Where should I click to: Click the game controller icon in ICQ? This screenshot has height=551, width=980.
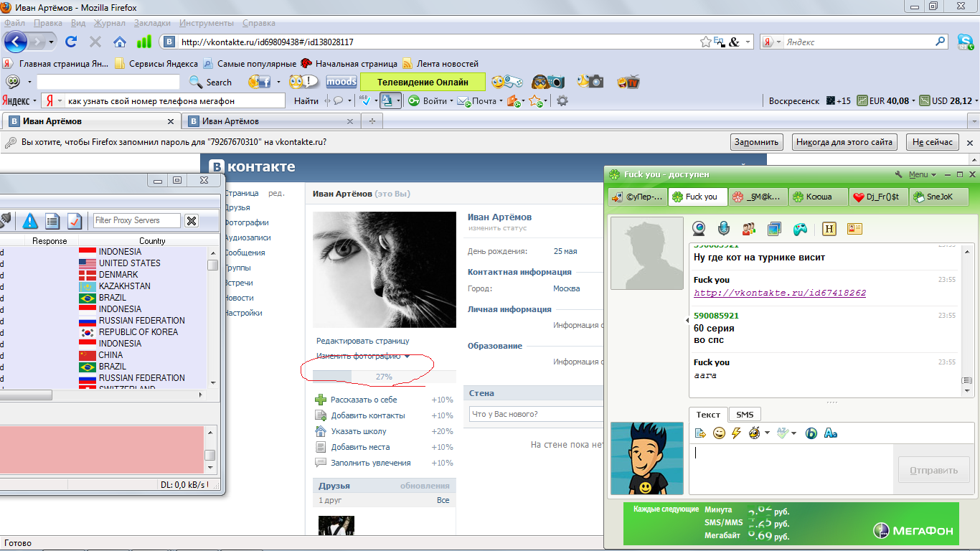800,230
